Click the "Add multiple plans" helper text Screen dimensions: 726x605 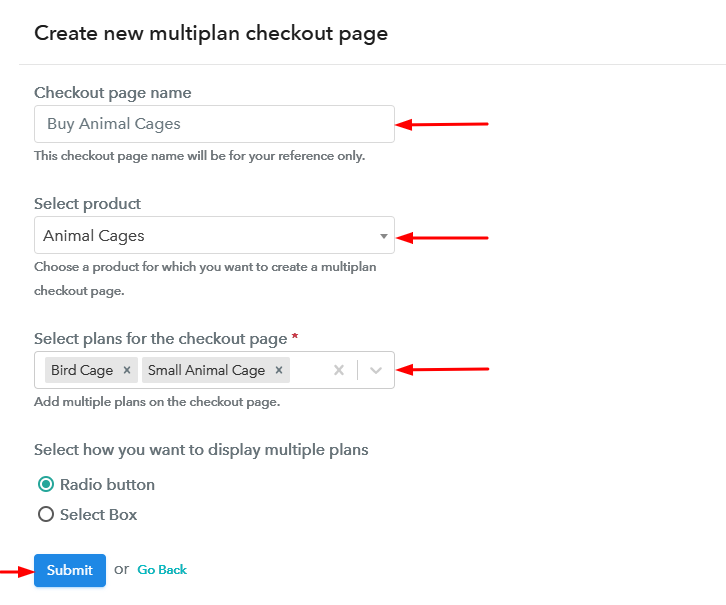click(x=156, y=402)
